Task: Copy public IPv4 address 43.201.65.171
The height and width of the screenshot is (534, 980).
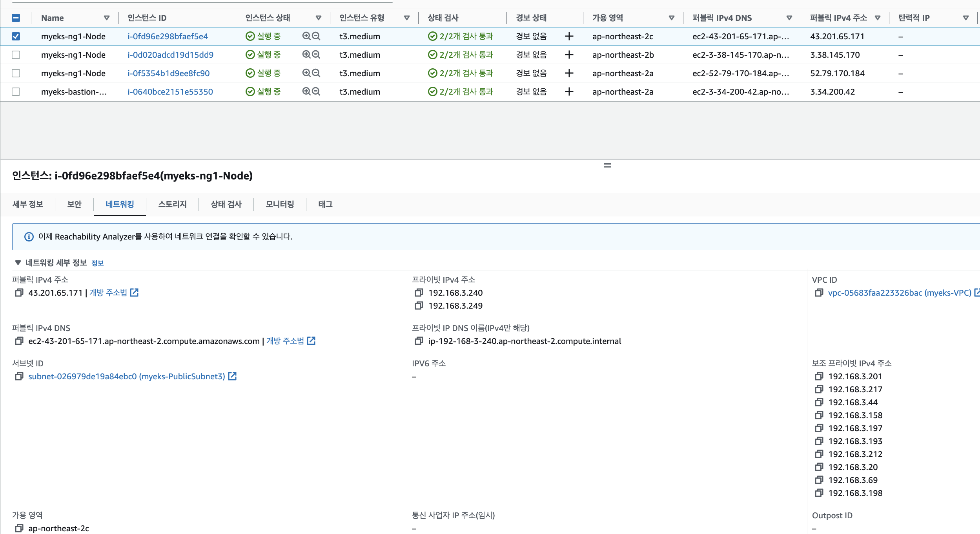Action: 19,293
